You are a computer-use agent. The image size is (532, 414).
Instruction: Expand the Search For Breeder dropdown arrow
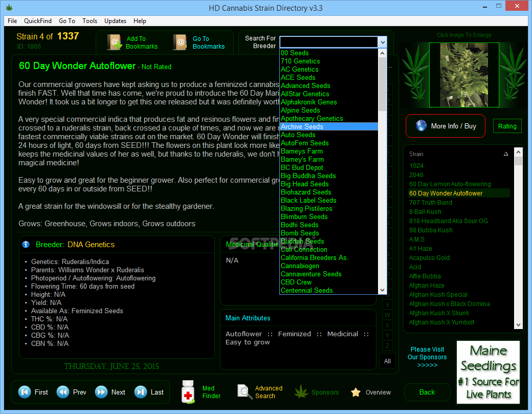(x=383, y=42)
